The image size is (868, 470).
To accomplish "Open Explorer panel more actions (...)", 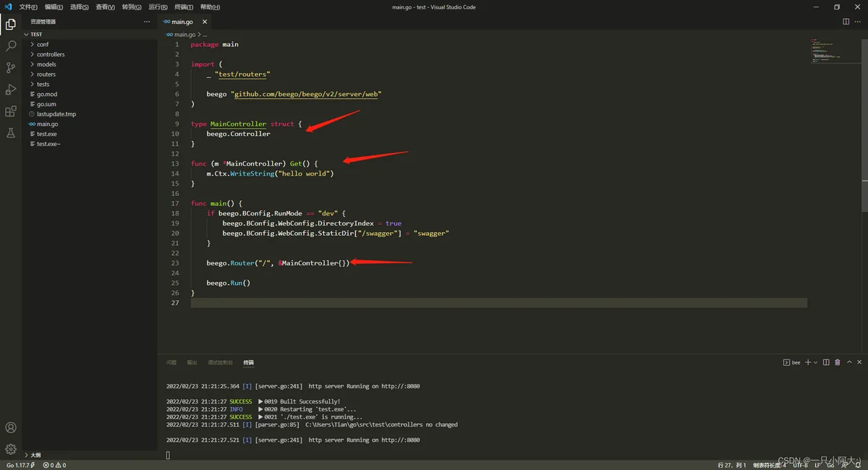I will [148, 22].
